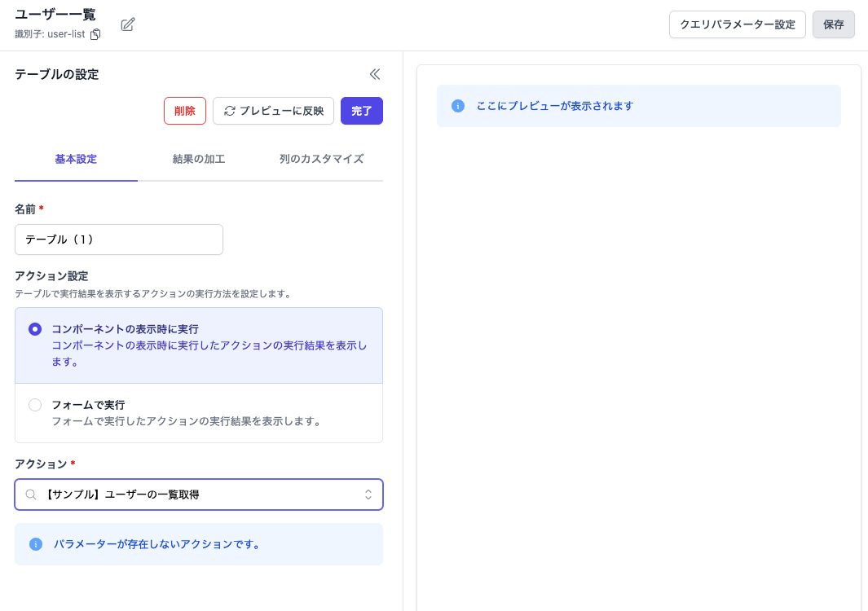This screenshot has width=868, height=611.
Task: Collapse the テーブルの設定 panel with double chevron
Action: [375, 74]
